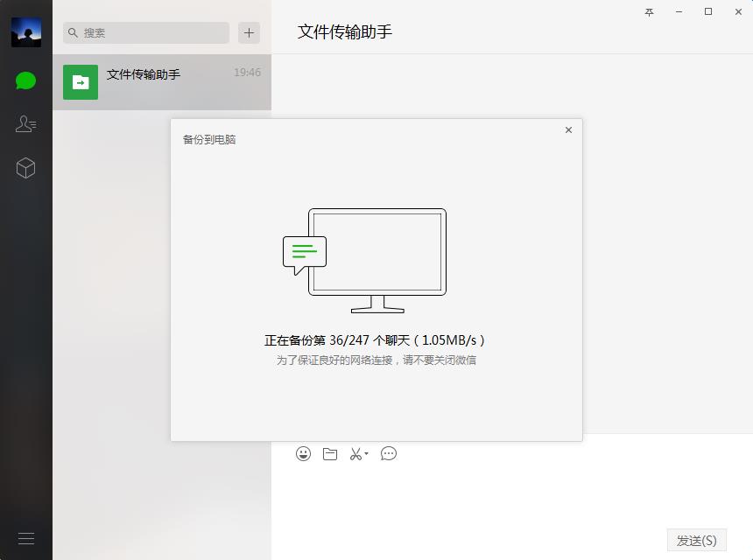Select the Send File folder icon
This screenshot has width=753, height=560.
(328, 453)
